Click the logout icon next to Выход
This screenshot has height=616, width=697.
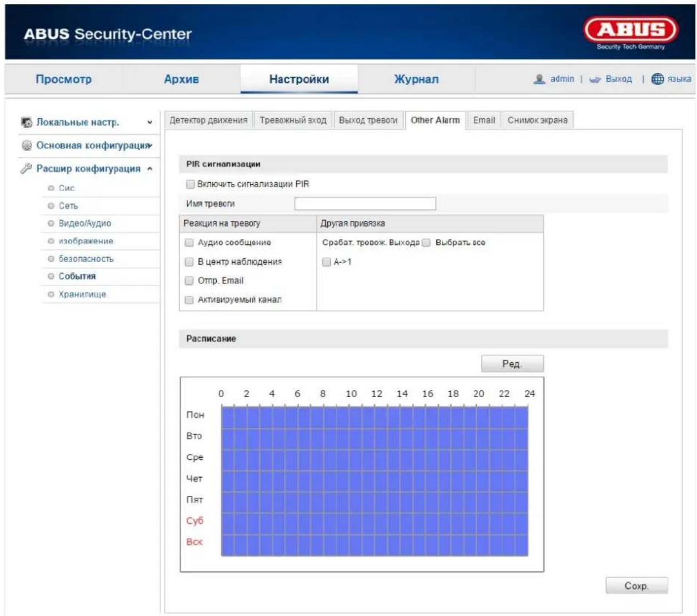595,79
